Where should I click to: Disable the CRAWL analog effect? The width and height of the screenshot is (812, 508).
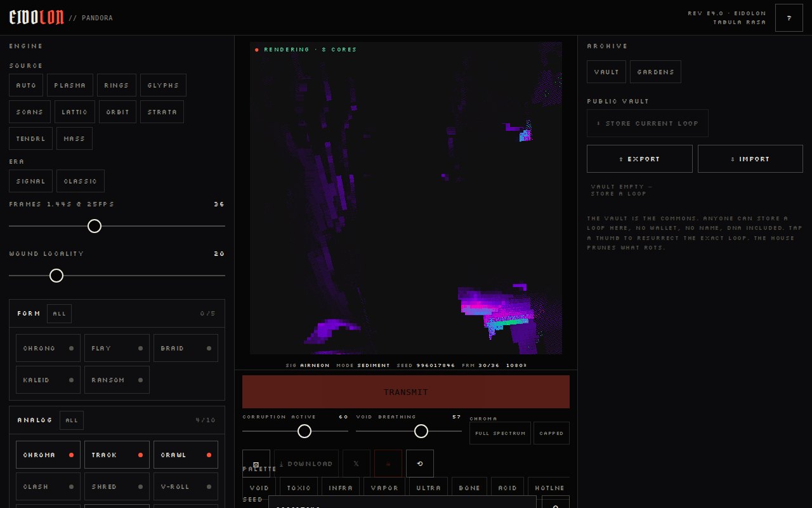click(186, 455)
